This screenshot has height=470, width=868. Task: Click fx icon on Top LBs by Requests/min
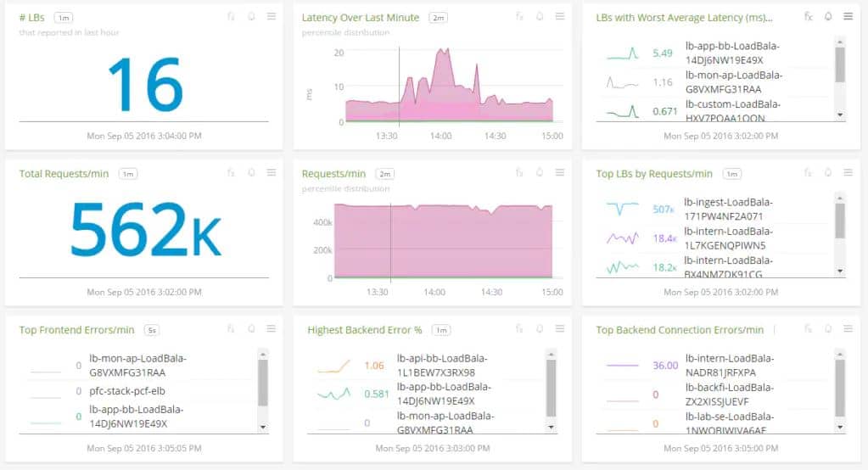tap(809, 173)
